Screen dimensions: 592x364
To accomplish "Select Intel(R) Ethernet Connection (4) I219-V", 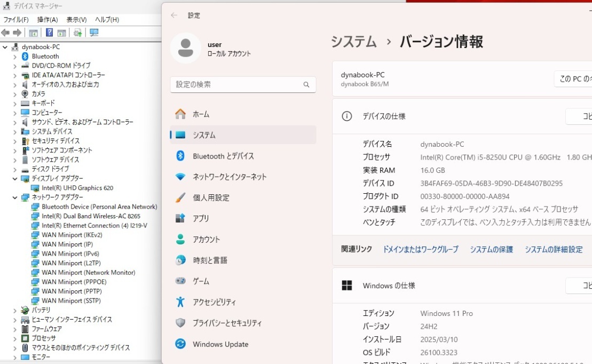I will pyautogui.click(x=94, y=225).
